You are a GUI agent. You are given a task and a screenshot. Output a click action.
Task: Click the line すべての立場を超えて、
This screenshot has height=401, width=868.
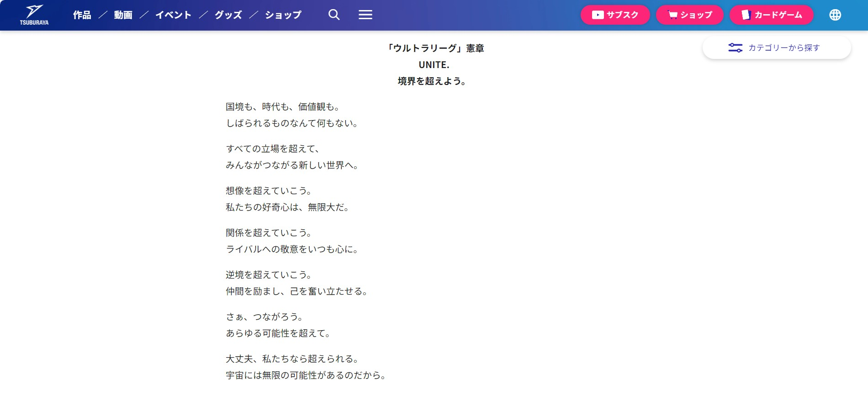point(273,149)
